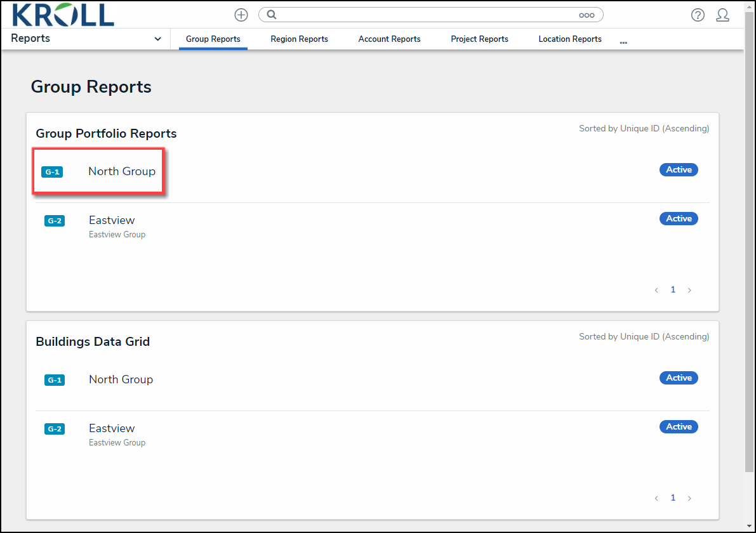Select the Group Reports tab
Image resolution: width=756 pixels, height=533 pixels.
(213, 39)
